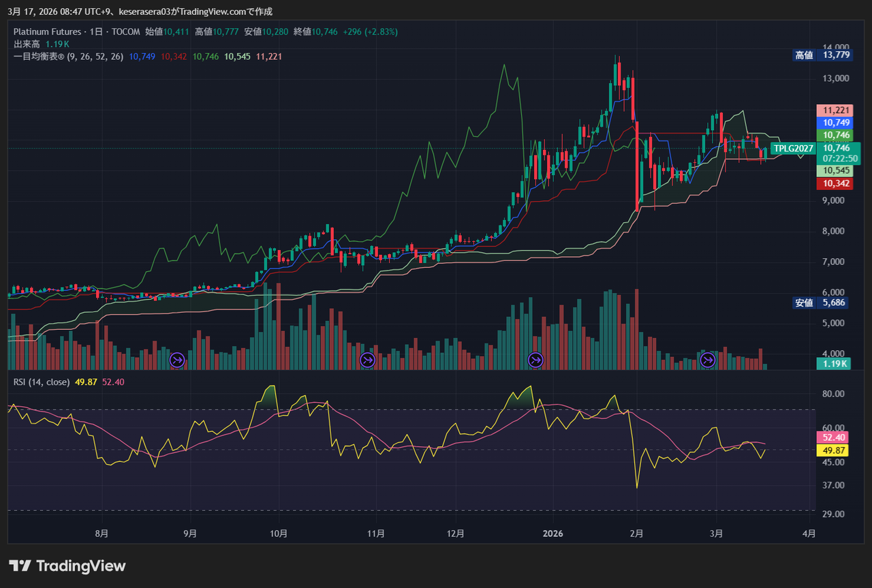Select the 始値 10,411 open value
This screenshot has height=588, width=872.
(x=168, y=32)
